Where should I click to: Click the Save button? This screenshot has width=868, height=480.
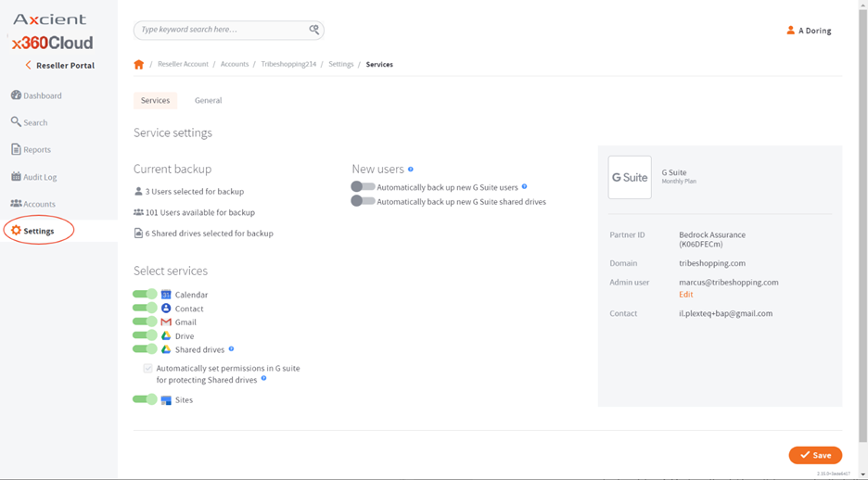[x=815, y=455]
